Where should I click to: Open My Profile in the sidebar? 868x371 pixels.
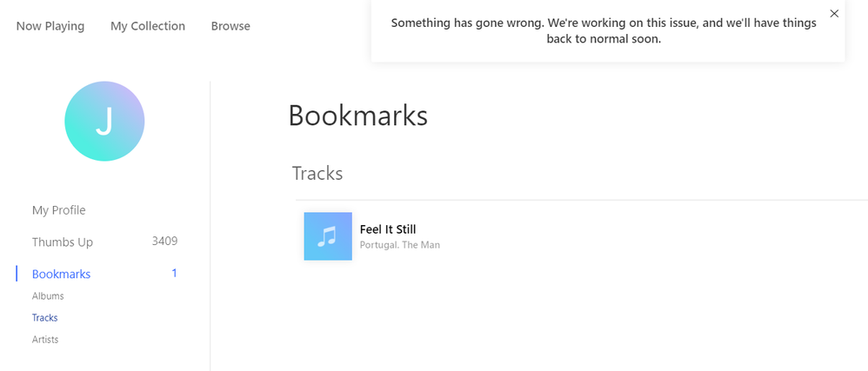tap(59, 210)
